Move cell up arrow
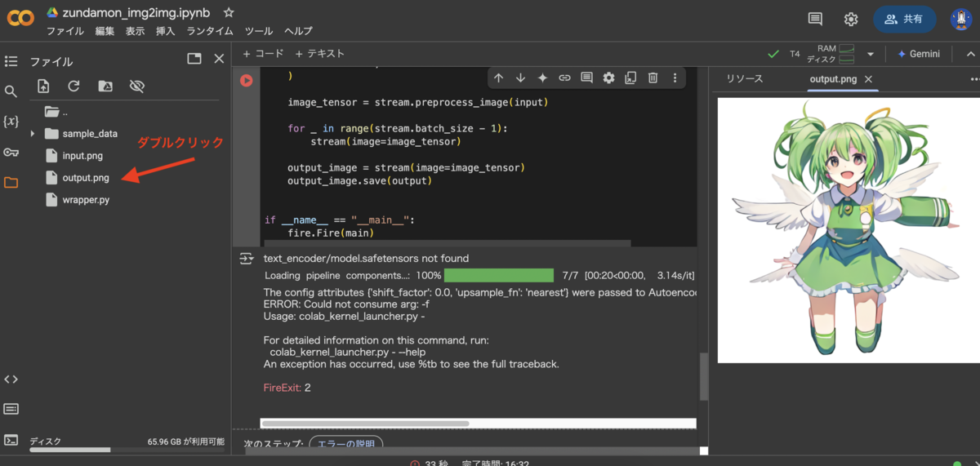The width and height of the screenshot is (980, 466). click(498, 78)
